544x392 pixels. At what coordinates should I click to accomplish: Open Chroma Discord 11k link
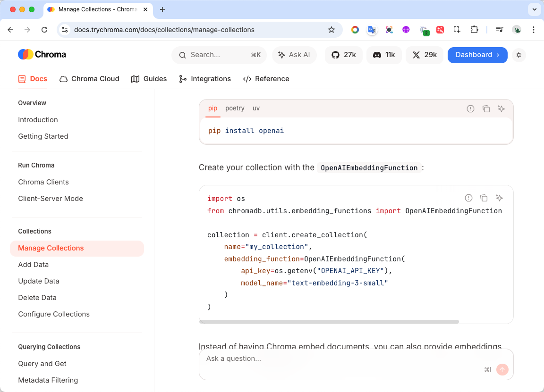click(x=384, y=55)
